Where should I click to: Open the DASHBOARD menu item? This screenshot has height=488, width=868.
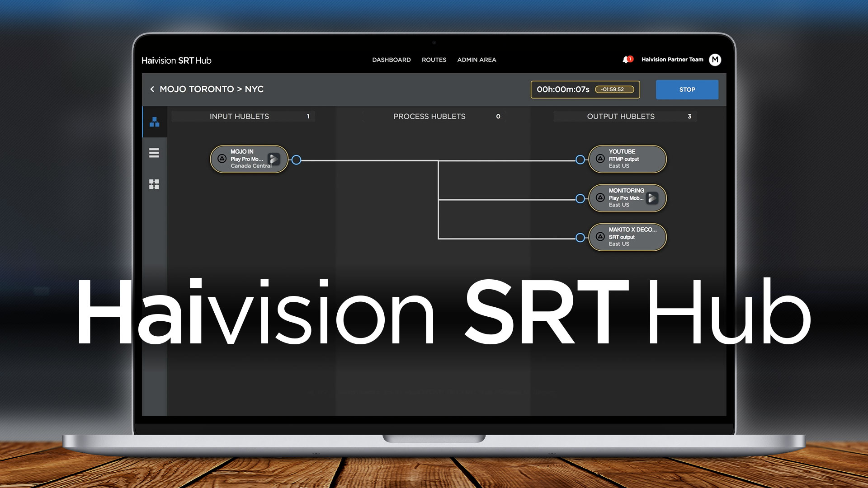click(x=391, y=60)
